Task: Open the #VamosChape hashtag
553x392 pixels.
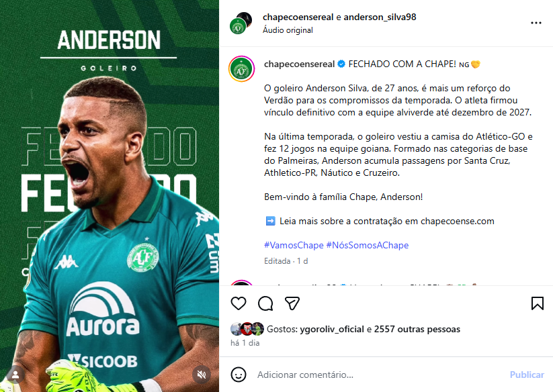Action: [294, 245]
